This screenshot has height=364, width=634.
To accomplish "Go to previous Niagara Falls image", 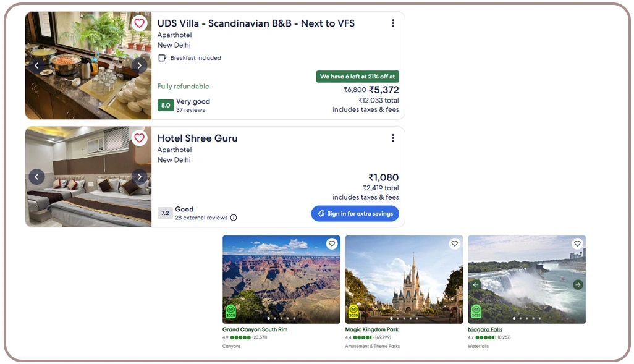I will coord(476,285).
